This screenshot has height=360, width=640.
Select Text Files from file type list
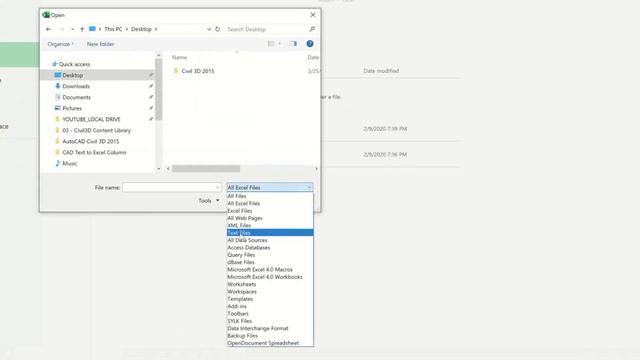(270, 233)
